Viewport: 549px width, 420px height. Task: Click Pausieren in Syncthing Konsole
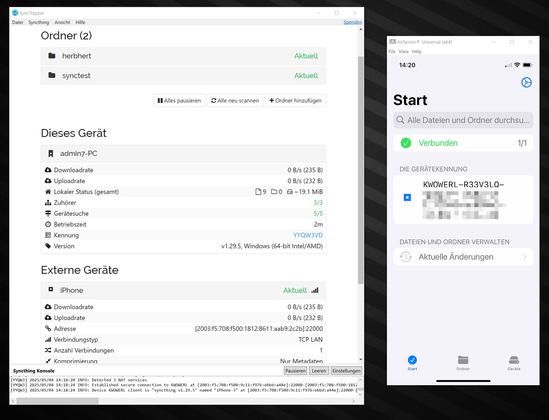coord(295,371)
